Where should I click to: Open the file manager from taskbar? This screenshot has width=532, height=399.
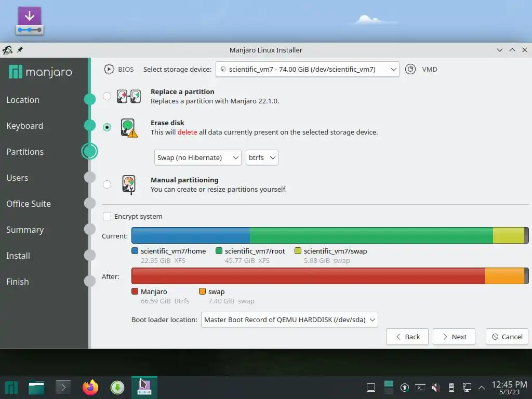coord(36,388)
